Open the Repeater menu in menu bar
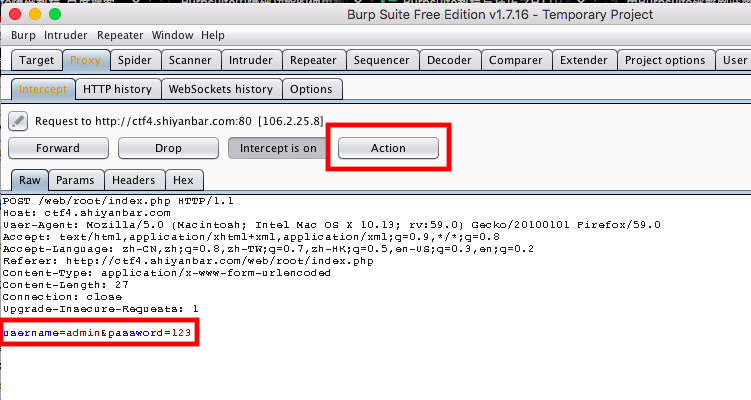751x400 pixels. coord(120,35)
